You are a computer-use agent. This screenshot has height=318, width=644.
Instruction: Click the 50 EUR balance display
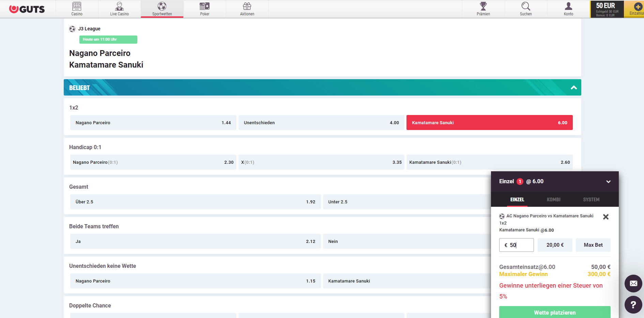(607, 9)
